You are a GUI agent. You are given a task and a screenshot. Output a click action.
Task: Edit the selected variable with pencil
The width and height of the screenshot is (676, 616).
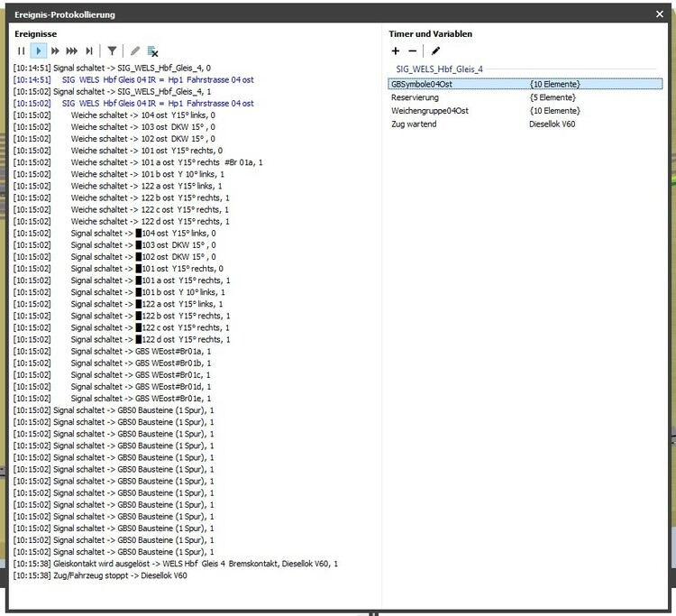[435, 51]
